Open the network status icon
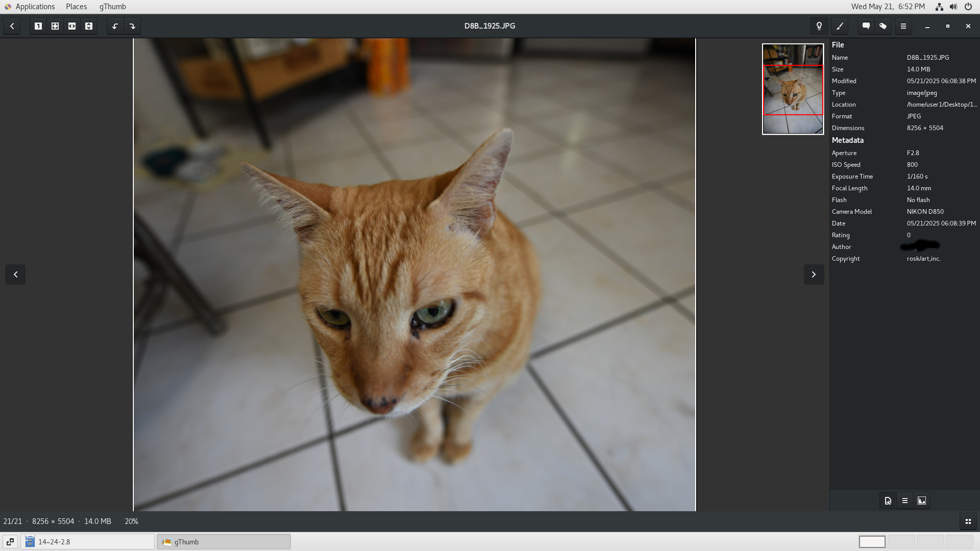This screenshot has width=980, height=551. click(939, 7)
